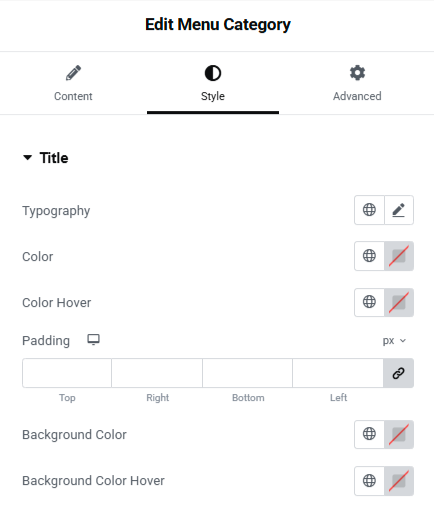
Task: Click the globe icon next to Typography
Action: tap(369, 210)
